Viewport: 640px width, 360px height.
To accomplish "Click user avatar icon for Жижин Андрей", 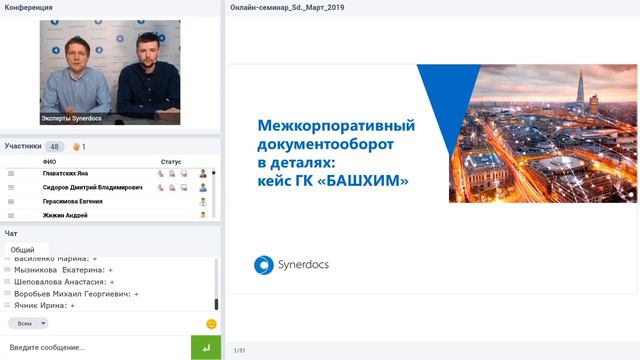I will pos(203,215).
